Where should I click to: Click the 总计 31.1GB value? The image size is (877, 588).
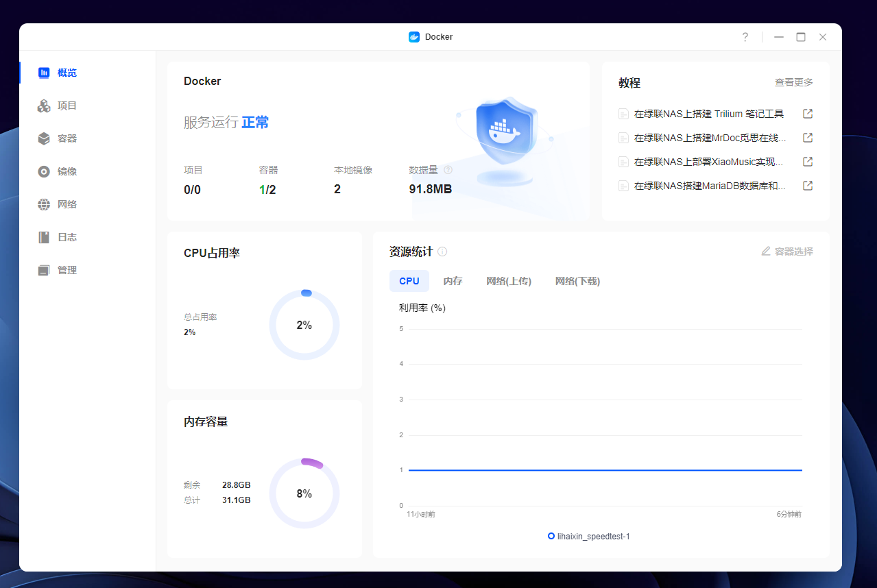click(236, 500)
